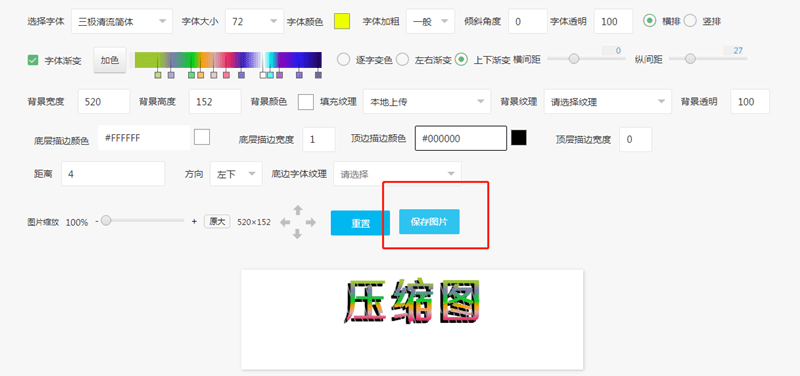800x376 pixels.
Task: Select the 竖排 radio button
Action: coord(690,21)
